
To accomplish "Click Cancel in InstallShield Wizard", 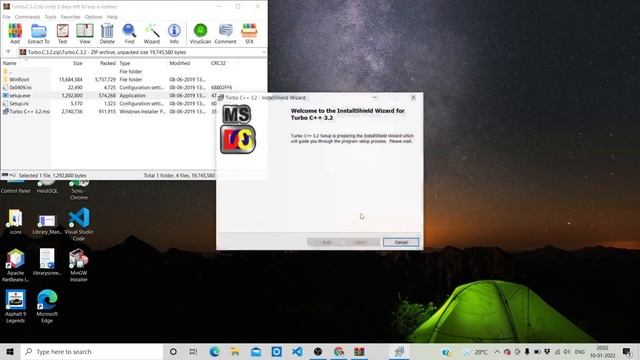I will pyautogui.click(x=401, y=242).
